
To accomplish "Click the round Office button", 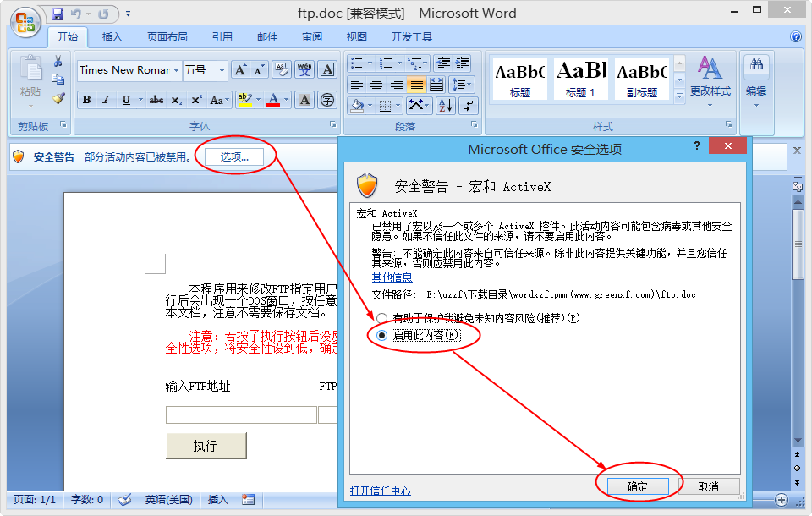I will pos(25,22).
